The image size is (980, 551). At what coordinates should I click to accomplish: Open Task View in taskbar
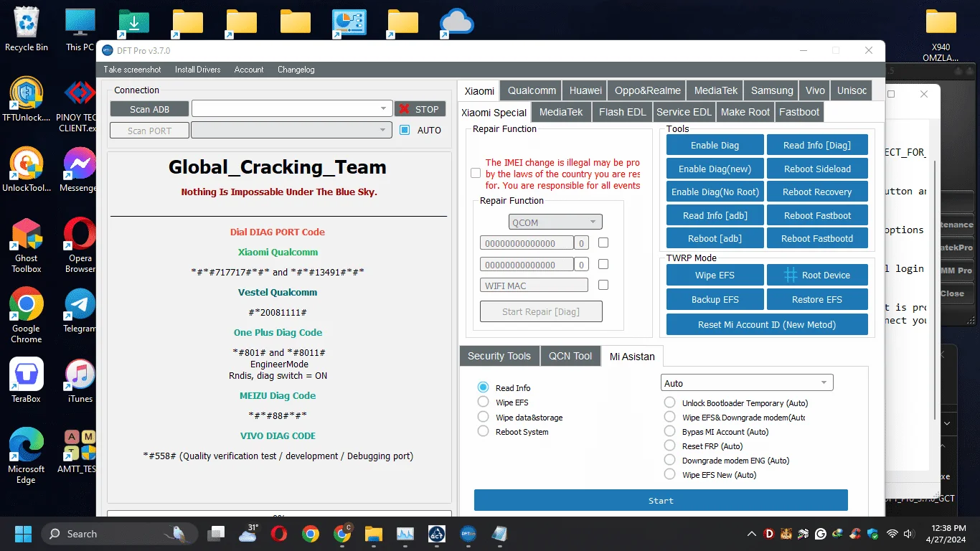216,534
